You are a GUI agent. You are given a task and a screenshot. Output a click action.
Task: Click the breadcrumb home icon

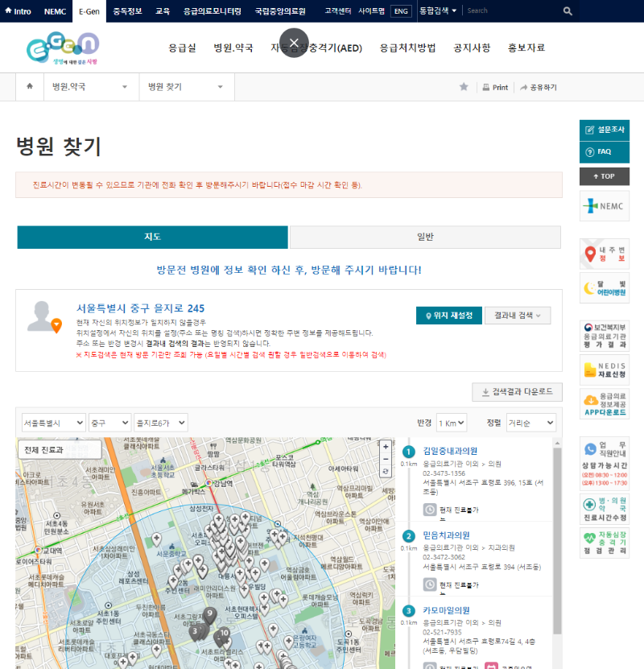[30, 87]
